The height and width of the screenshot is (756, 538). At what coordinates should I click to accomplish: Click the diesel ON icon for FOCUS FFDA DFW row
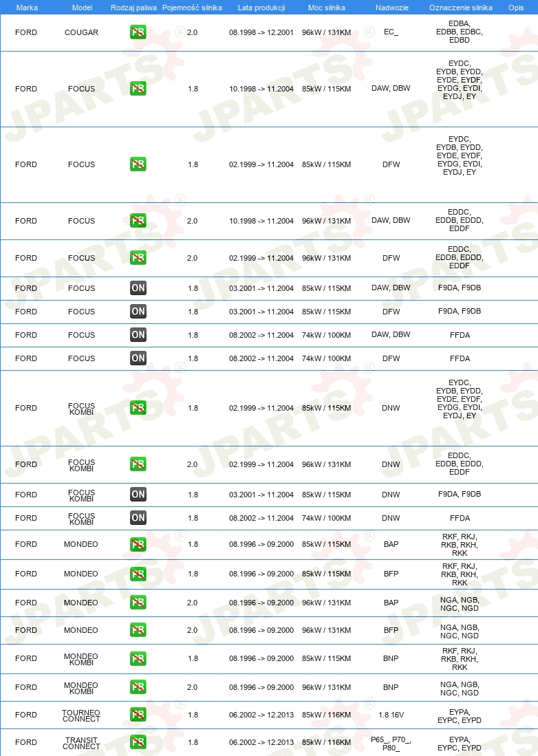(x=138, y=358)
